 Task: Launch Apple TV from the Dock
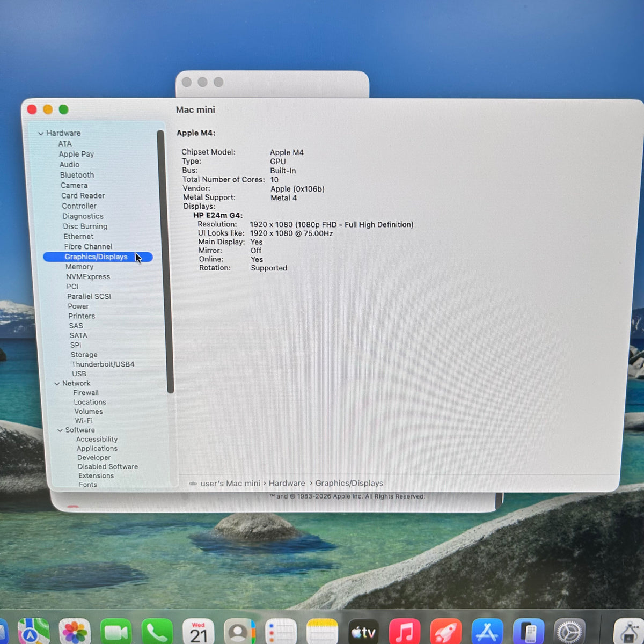pyautogui.click(x=363, y=631)
